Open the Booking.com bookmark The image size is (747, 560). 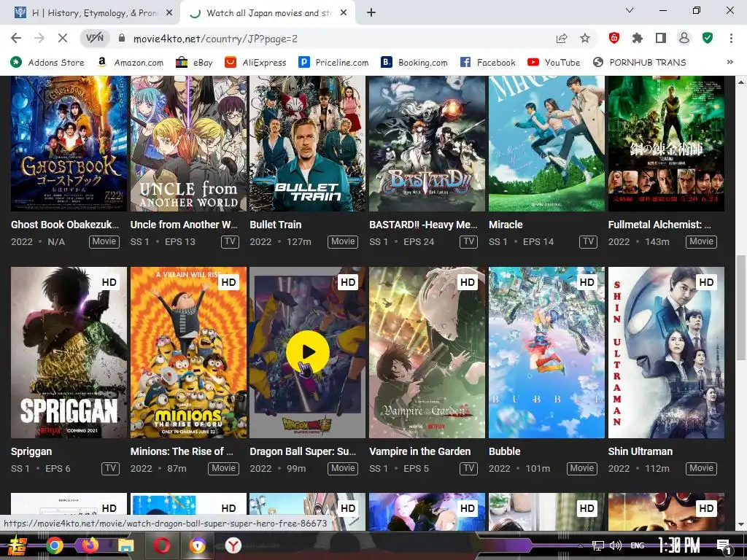tap(414, 63)
